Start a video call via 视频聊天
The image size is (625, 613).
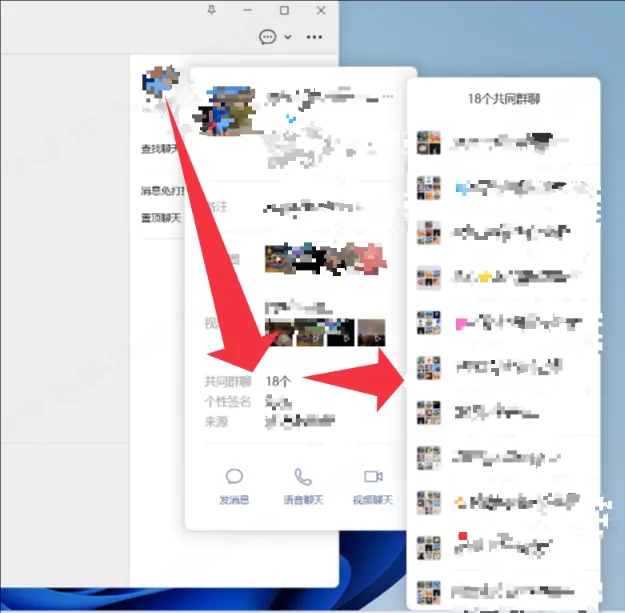372,477
